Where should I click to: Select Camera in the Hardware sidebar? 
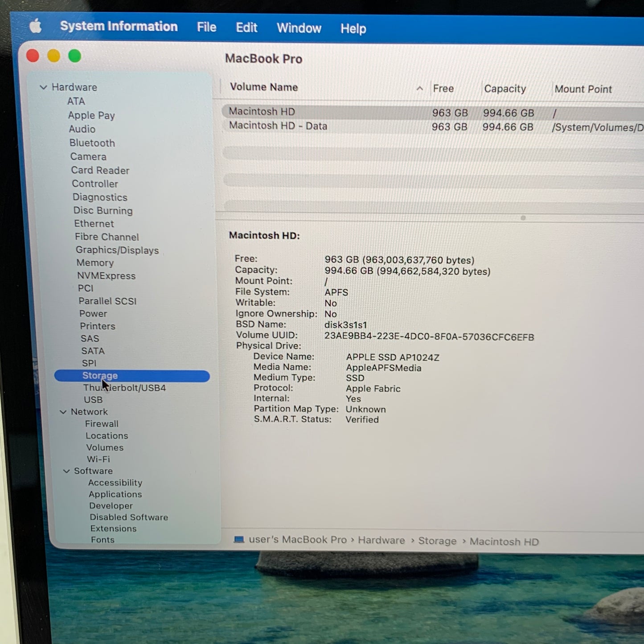(88, 156)
